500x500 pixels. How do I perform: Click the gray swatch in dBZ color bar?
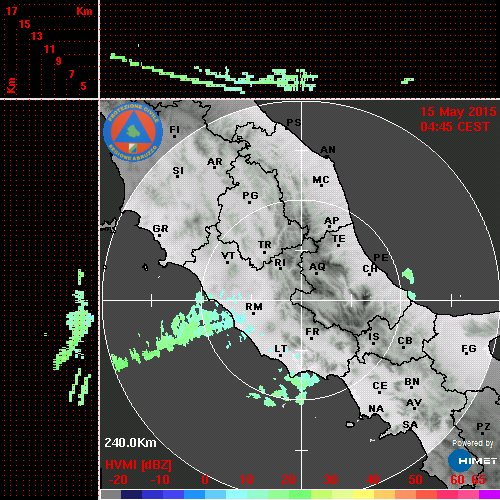(x=111, y=494)
